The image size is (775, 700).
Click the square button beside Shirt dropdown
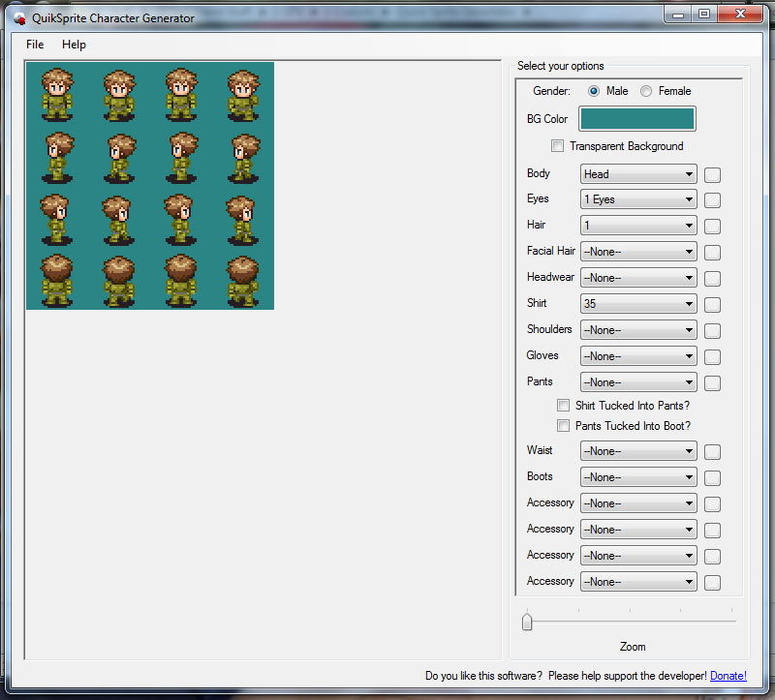click(712, 304)
